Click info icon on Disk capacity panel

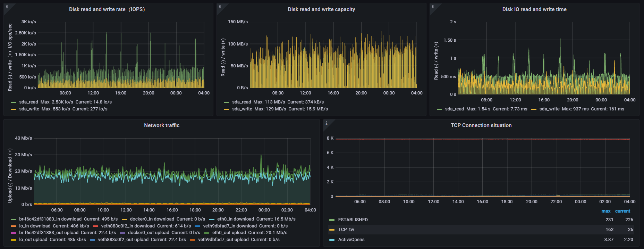pyautogui.click(x=220, y=7)
